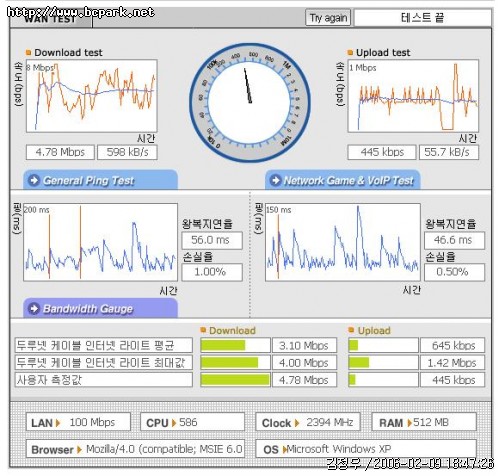Click the 445 kbps upload result box
This screenshot has width=500, height=476.
382,152
